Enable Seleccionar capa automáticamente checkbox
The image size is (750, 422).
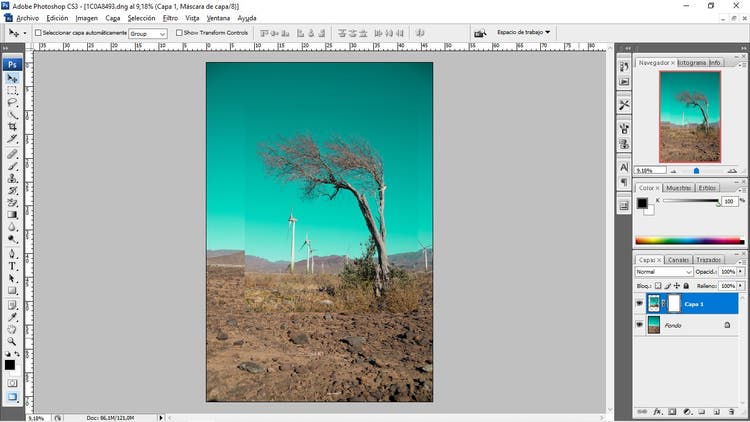[x=38, y=33]
